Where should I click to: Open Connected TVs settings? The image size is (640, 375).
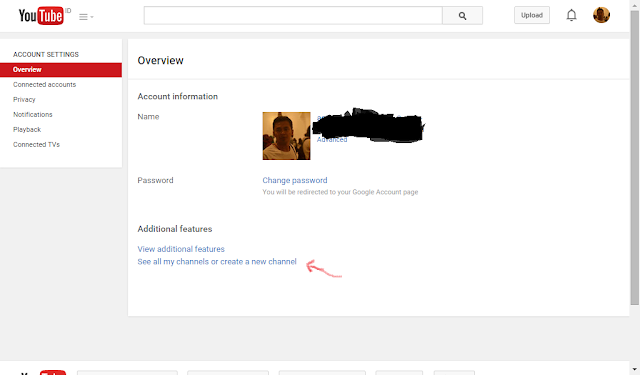(x=36, y=144)
